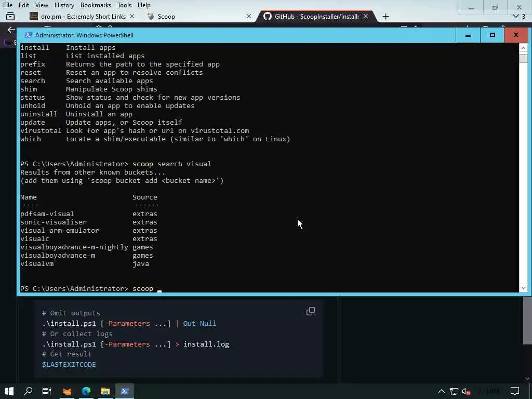532x399 pixels.
Task: Click PowerShell scrollbar down arrow
Action: tap(523, 288)
